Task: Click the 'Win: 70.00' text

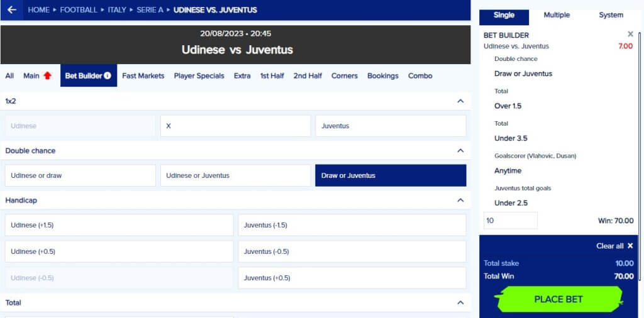Action: (616, 221)
